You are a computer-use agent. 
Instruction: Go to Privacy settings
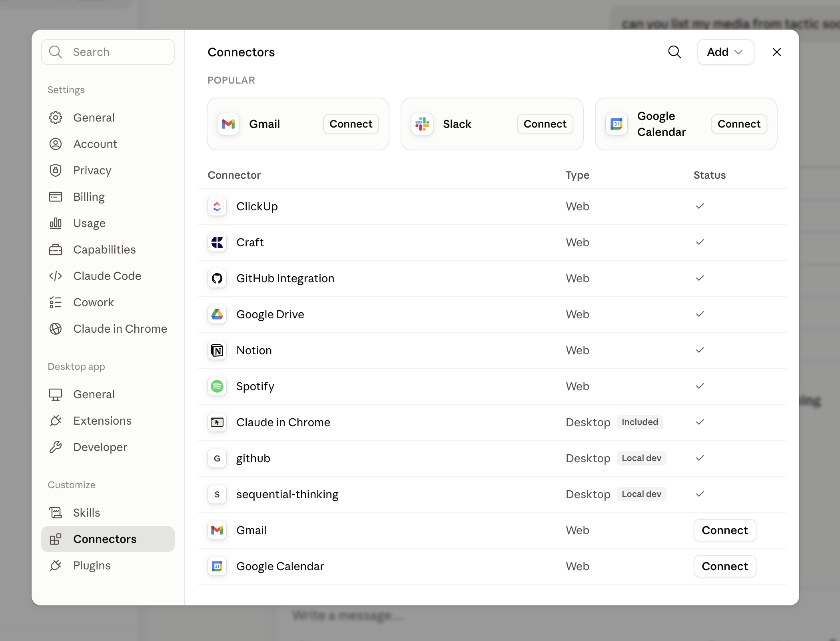click(x=108, y=170)
